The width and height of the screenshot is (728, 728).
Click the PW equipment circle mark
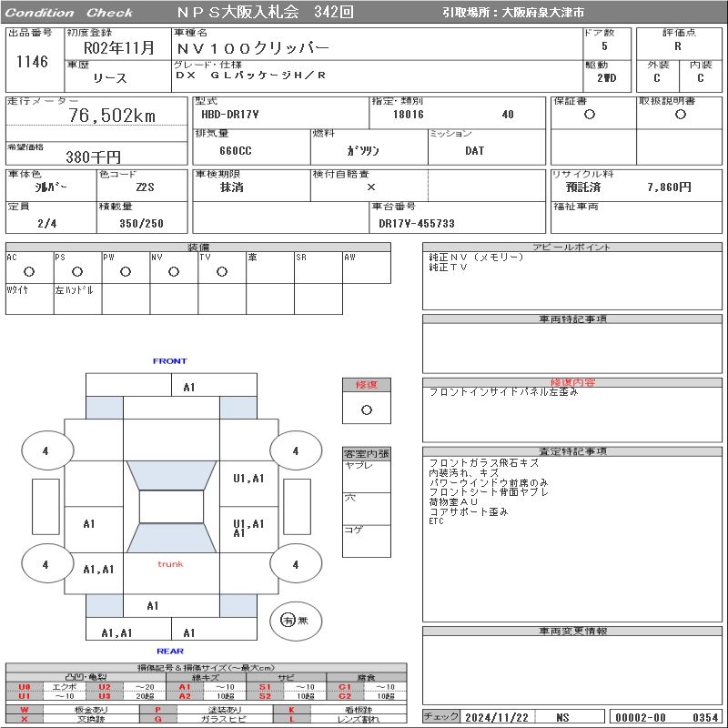tap(126, 271)
